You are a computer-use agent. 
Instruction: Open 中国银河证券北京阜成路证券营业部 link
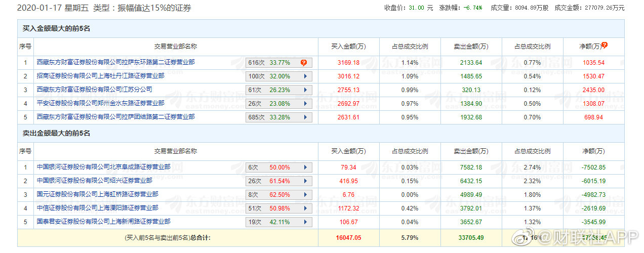(x=103, y=167)
